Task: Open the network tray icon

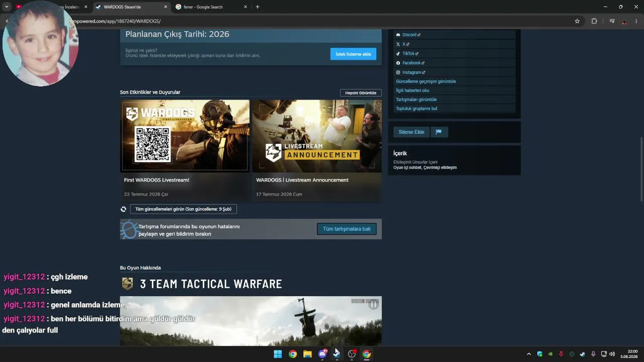Action: click(x=604, y=354)
